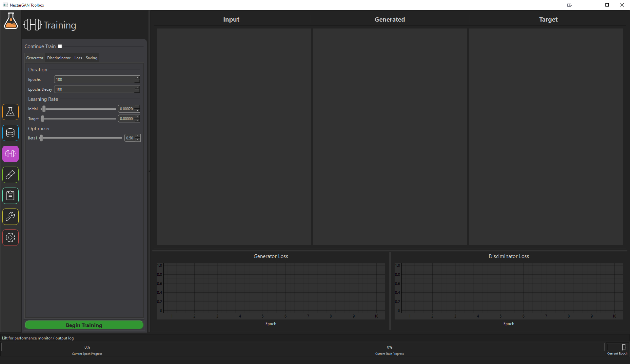Image resolution: width=630 pixels, height=364 pixels.
Task: Open the clipboard review sidebar icon
Action: coord(10,196)
